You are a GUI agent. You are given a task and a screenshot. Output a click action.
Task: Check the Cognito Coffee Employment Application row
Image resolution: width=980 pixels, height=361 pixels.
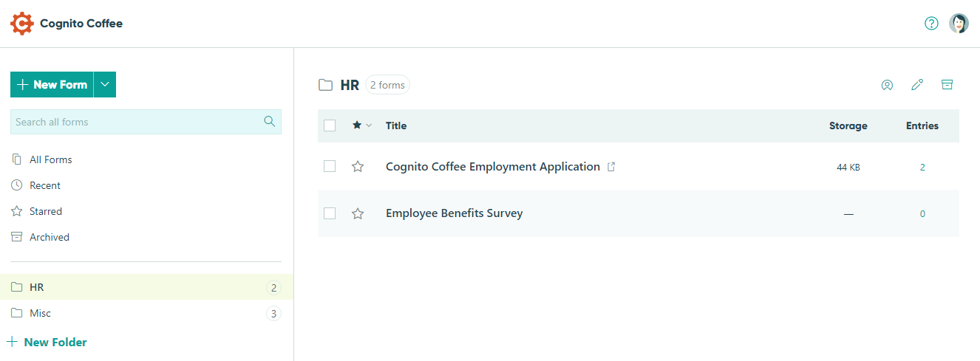330,167
